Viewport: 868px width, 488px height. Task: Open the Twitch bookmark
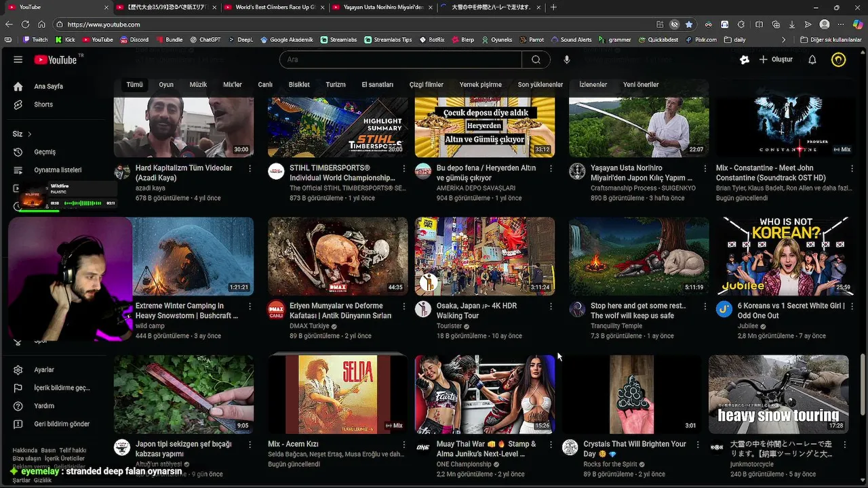click(35, 40)
